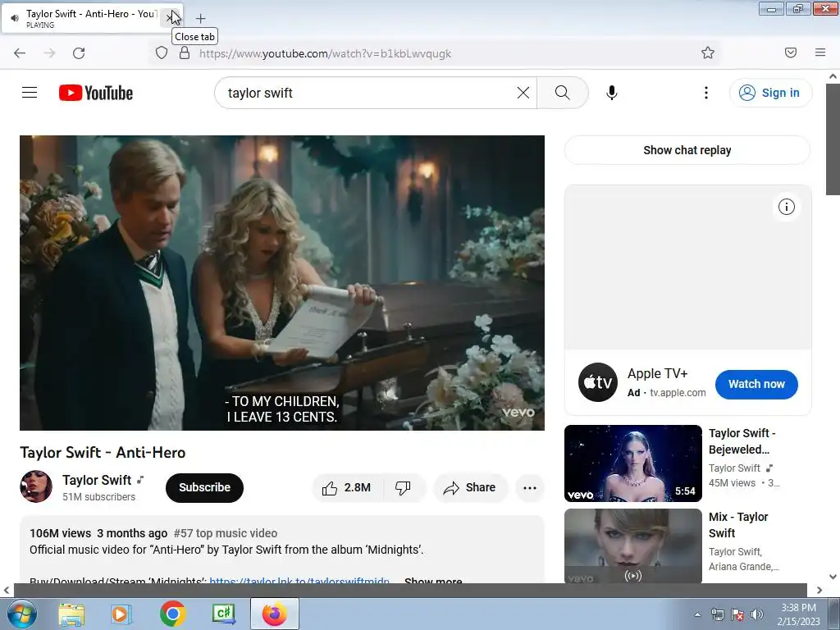Click the horizontal scrollbar left arrow

[x=6, y=590]
